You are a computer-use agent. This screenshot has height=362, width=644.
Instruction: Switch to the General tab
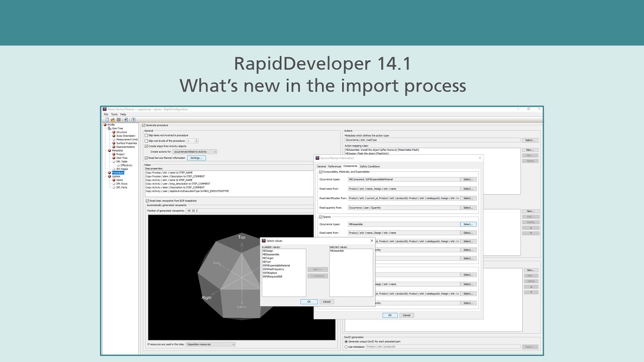point(321,166)
